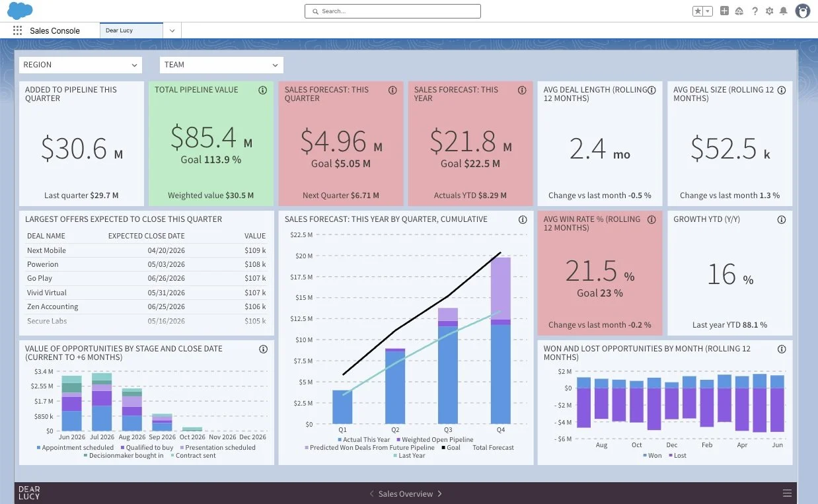Click info icon on Sales Forecast This Year
The image size is (818, 504).
click(522, 90)
